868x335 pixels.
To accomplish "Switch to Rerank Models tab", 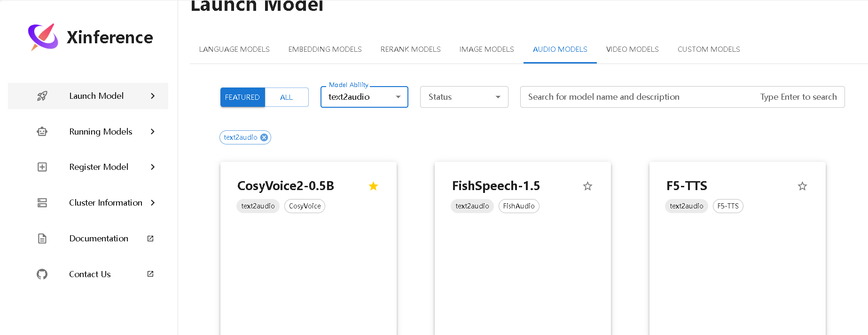I will 411,49.
